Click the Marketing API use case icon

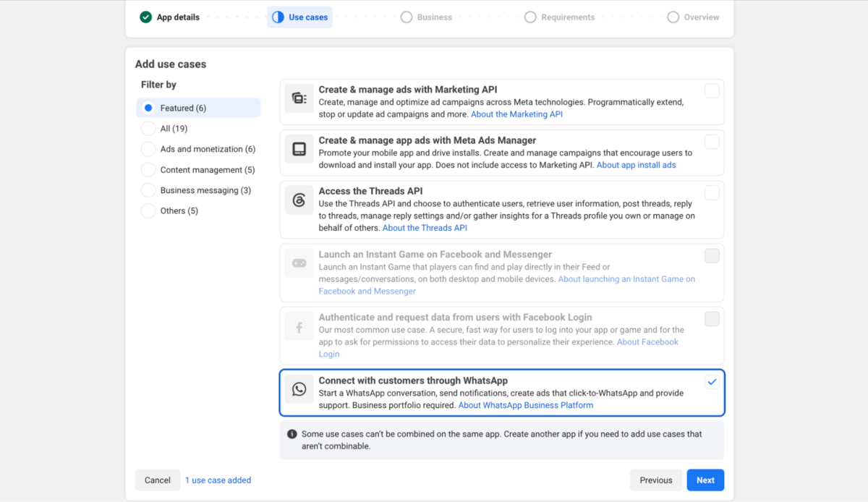(x=299, y=98)
